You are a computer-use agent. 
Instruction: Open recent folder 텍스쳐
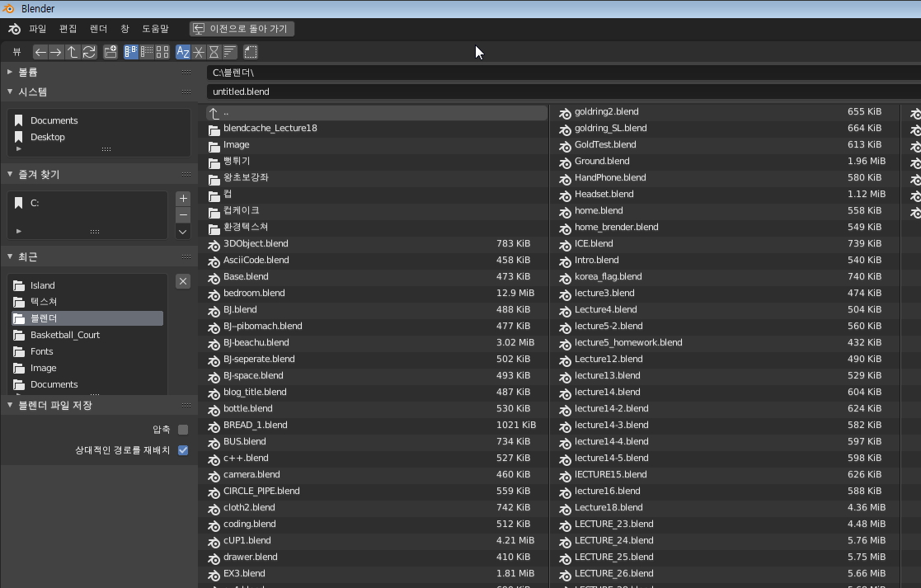(88, 302)
